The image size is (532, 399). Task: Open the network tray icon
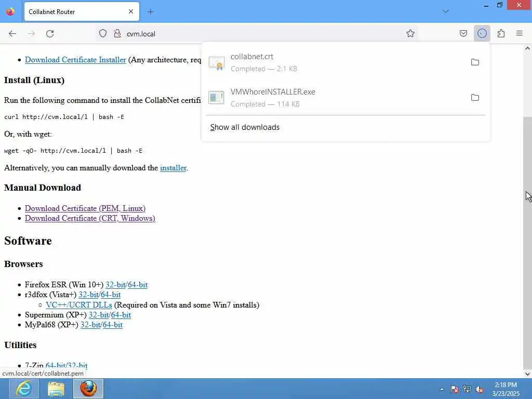tap(467, 389)
